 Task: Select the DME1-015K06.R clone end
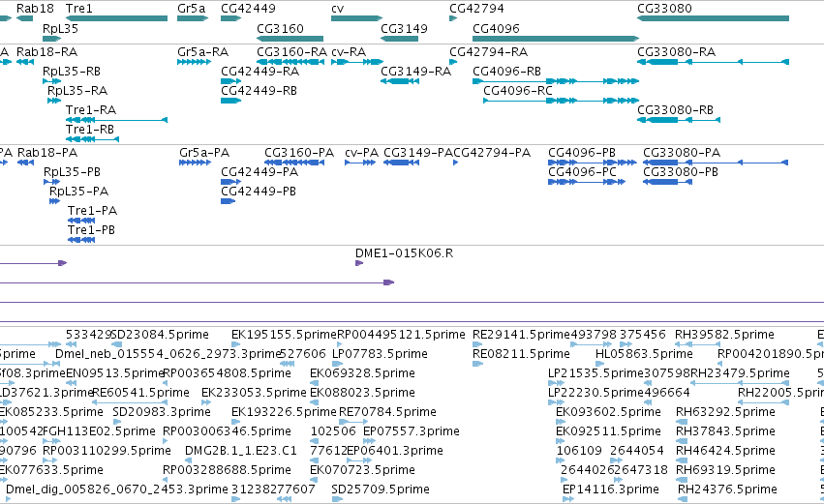click(359, 263)
